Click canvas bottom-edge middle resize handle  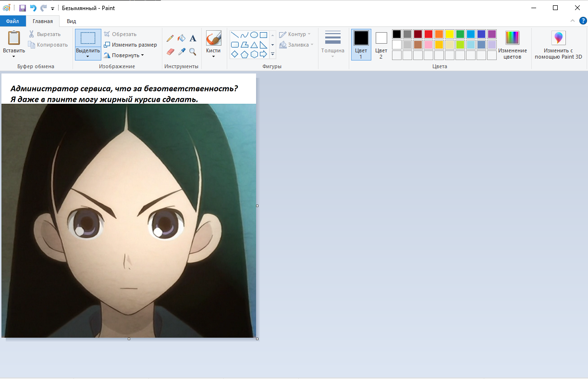click(x=129, y=339)
